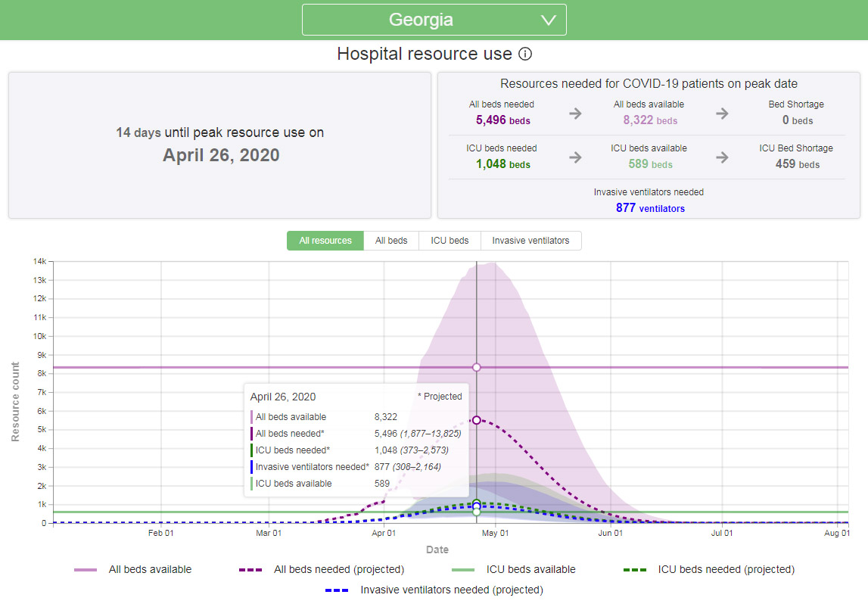Open the Georgia location dropdown
This screenshot has width=868, height=604.
pyautogui.click(x=434, y=20)
